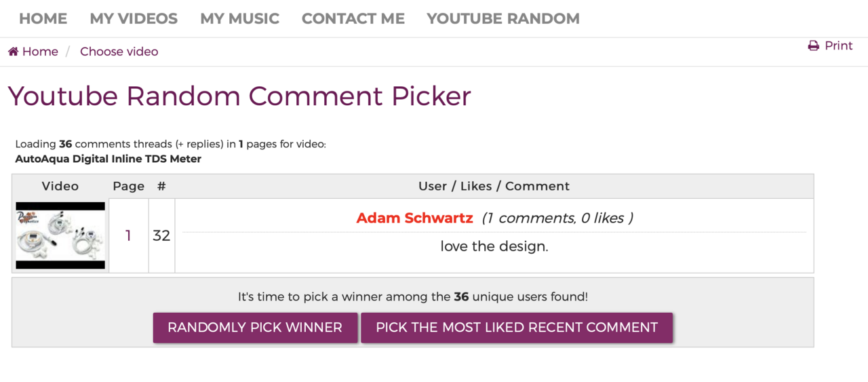The height and width of the screenshot is (382, 868).
Task: Open the AutoAqua video thumbnail
Action: [x=60, y=235]
